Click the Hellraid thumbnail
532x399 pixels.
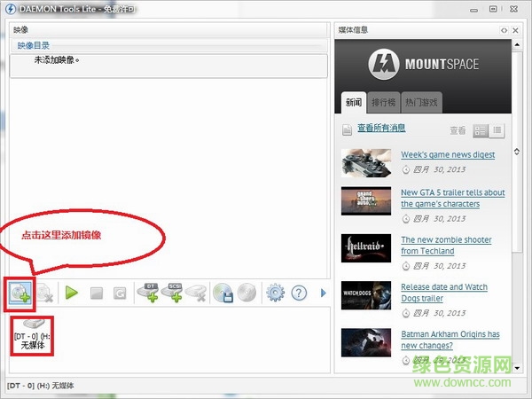point(366,248)
